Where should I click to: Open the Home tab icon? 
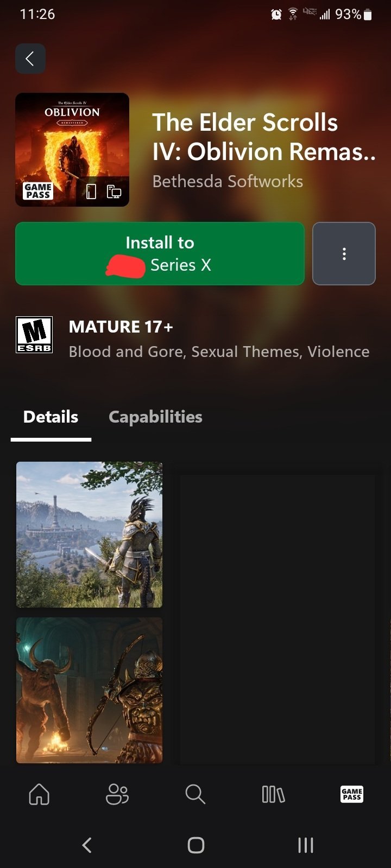click(x=39, y=795)
